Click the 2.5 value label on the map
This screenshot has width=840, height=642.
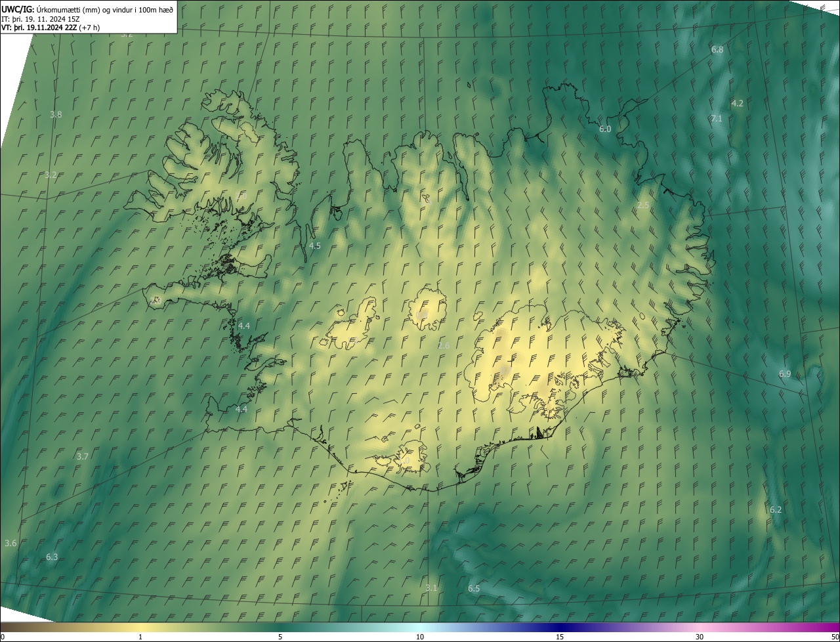pos(643,205)
